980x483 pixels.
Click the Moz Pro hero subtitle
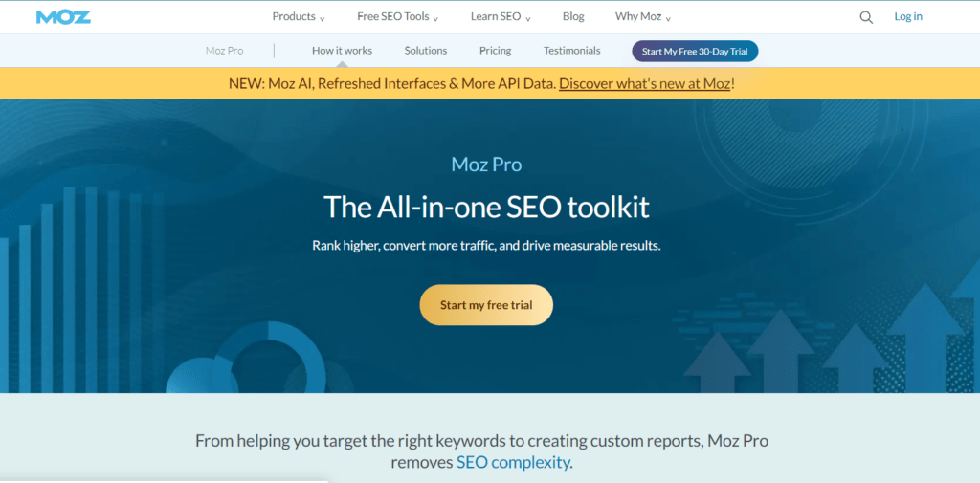point(486,165)
